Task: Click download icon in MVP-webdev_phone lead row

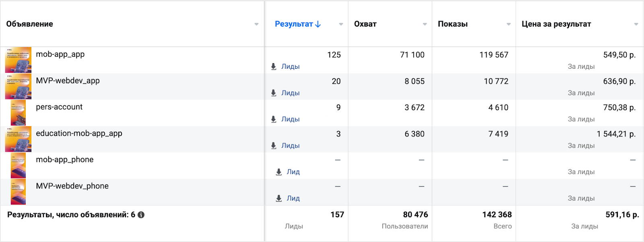Action: (279, 199)
